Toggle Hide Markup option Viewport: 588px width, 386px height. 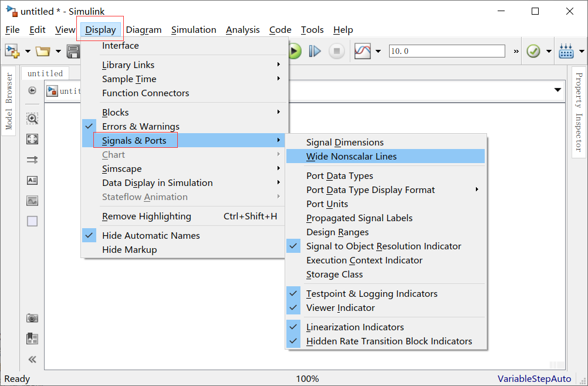184,249
